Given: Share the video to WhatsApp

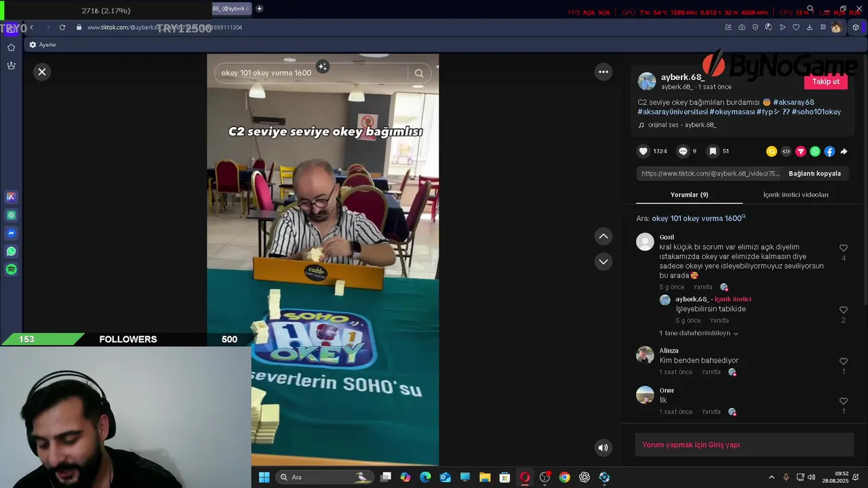Looking at the screenshot, I should point(815,151).
